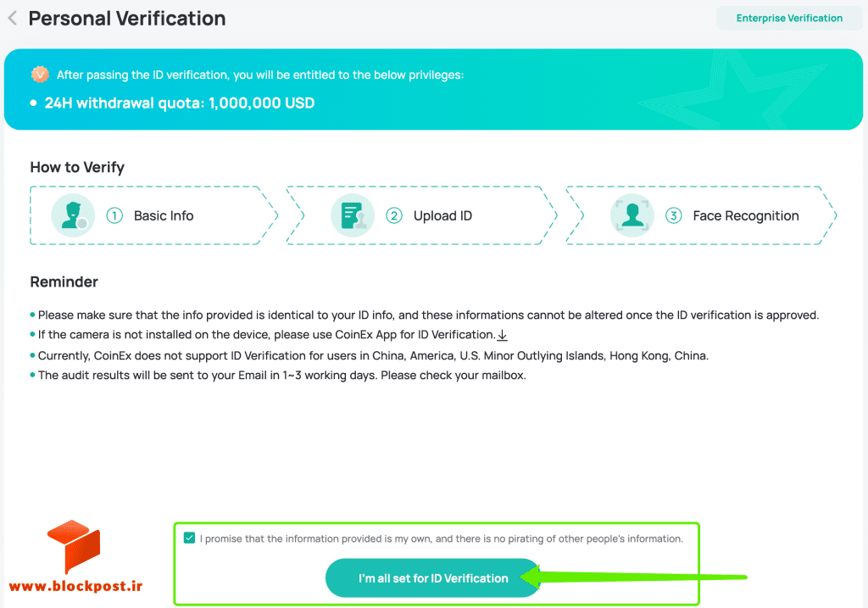Click the CoinEx App download arrow icon
The image size is (868, 608).
(x=502, y=335)
